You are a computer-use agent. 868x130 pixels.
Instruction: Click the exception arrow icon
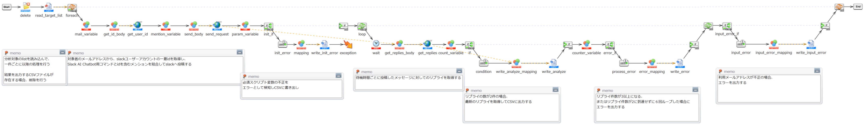coord(348,44)
